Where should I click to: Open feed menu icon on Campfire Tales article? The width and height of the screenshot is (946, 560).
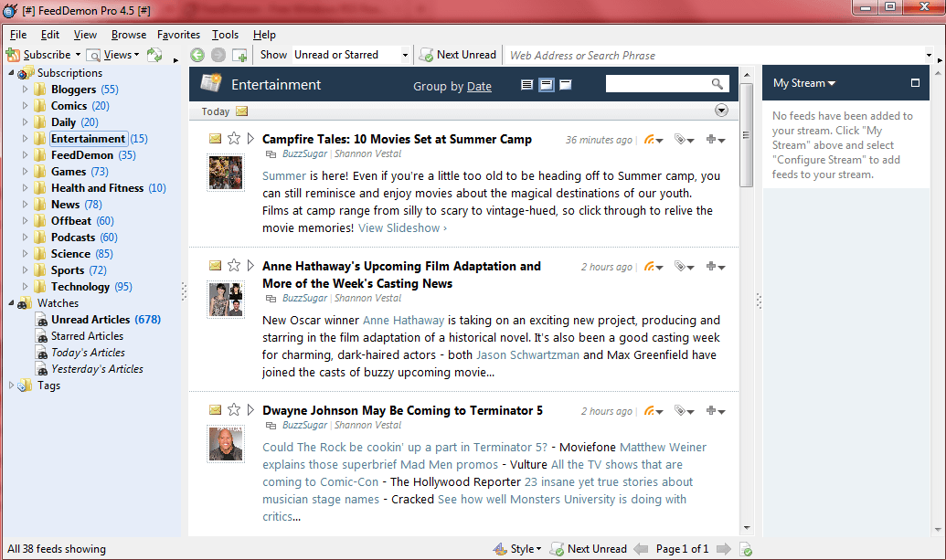654,139
